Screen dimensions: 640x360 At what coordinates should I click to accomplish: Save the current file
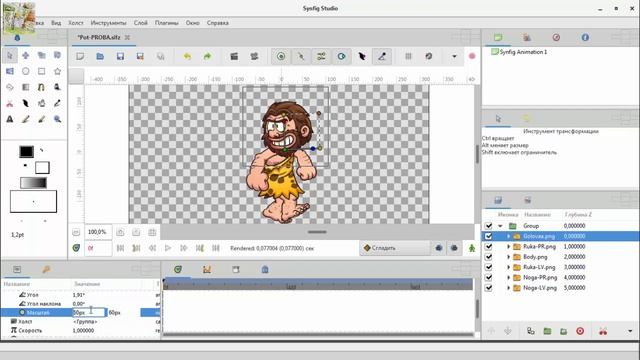tap(120, 56)
